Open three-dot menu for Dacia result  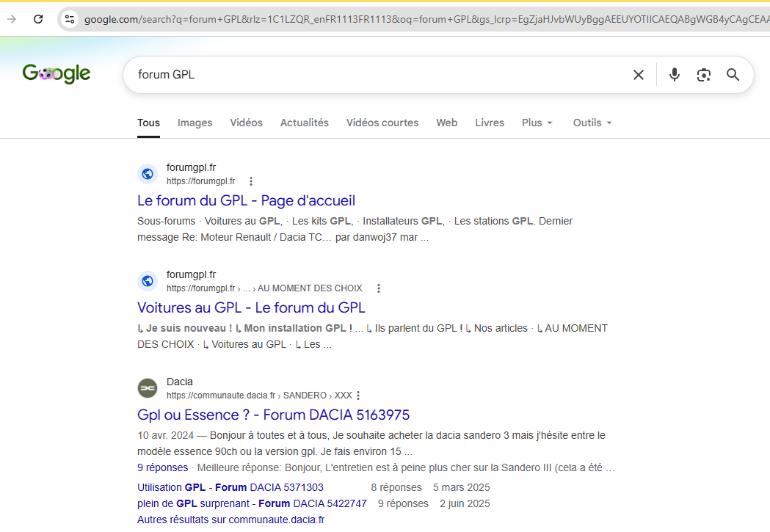tap(358, 396)
